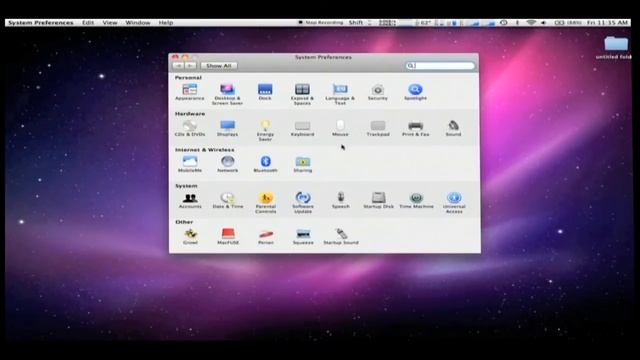Open the battery status menu
Screen dimensions: 640x360
pyautogui.click(x=568, y=23)
